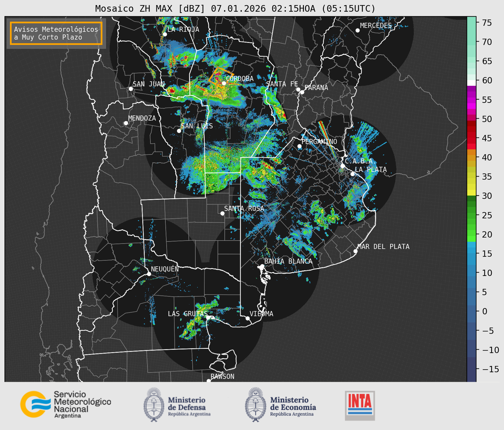The height and width of the screenshot is (430, 504).
Task: Select the SAN LUIS city dot
Action: [x=179, y=131]
